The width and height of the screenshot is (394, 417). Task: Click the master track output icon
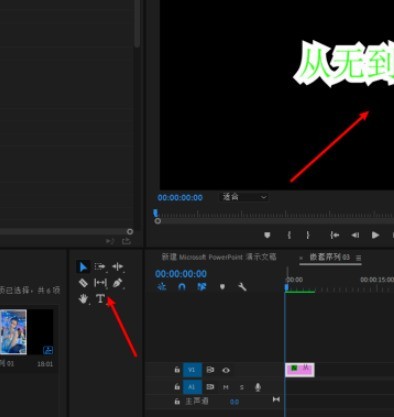(x=276, y=399)
